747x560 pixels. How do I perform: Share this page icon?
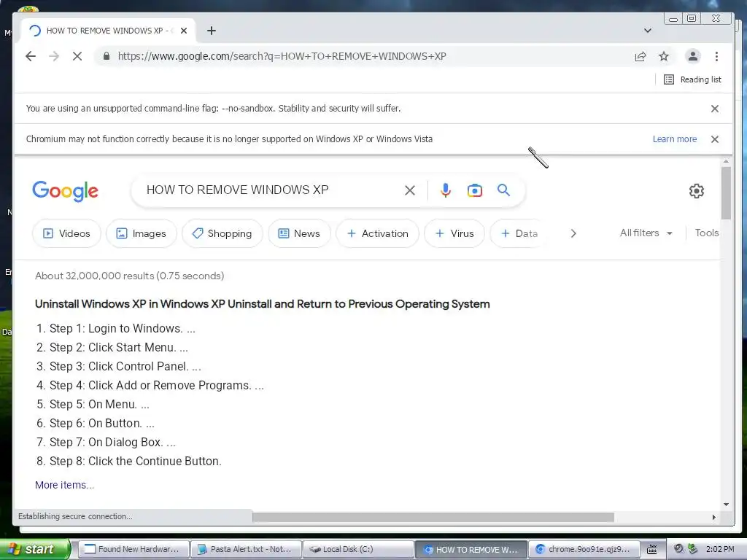(x=640, y=56)
